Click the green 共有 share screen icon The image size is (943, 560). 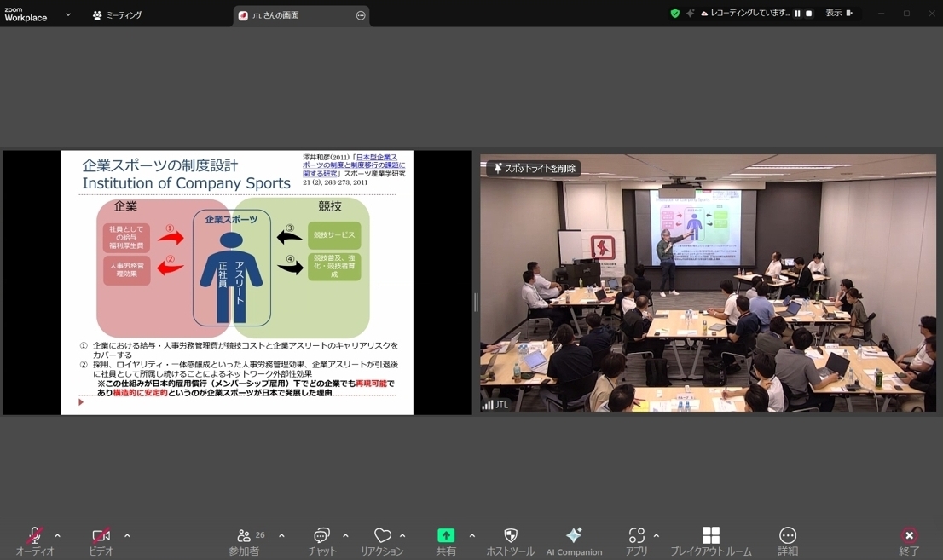pyautogui.click(x=446, y=536)
